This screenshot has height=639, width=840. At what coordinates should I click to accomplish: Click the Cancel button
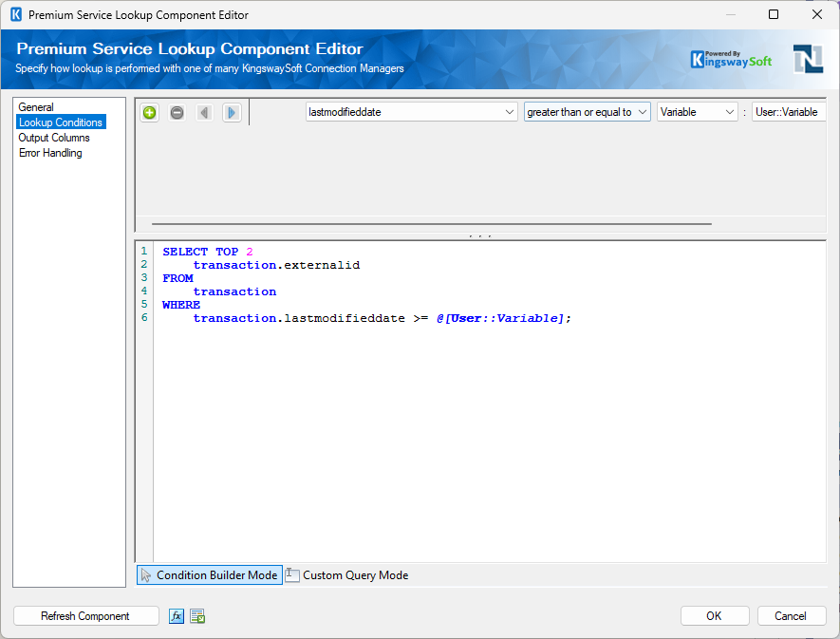(791, 616)
